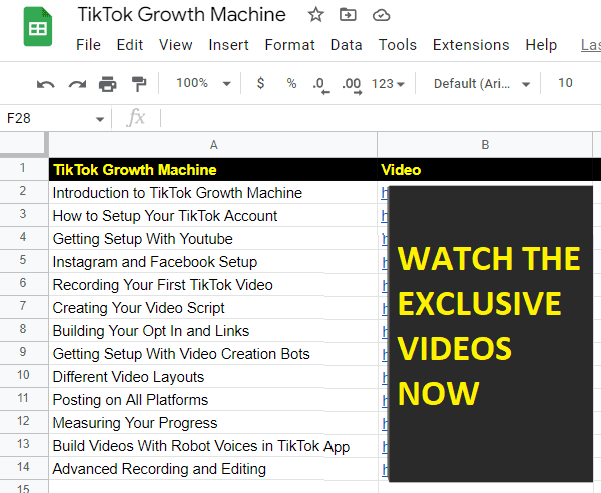Increase decimal places
This screenshot has height=493, width=601.
tap(352, 85)
